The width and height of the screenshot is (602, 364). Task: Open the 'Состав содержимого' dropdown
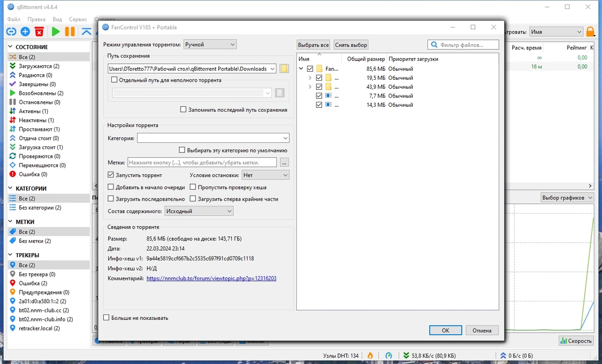pos(199,211)
